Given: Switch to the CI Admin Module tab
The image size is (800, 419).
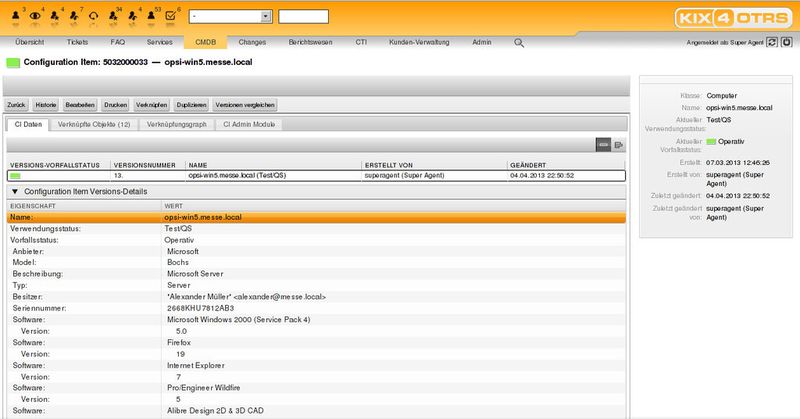Looking at the screenshot, I should point(249,125).
